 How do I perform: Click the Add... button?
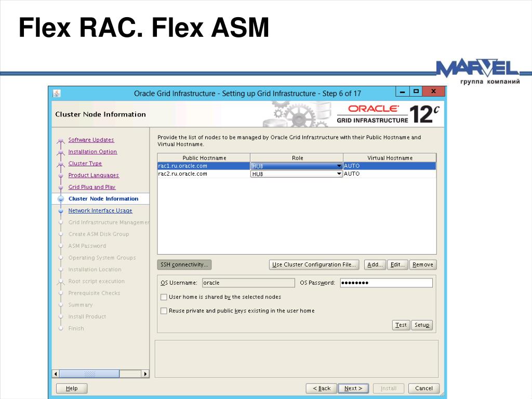(375, 264)
